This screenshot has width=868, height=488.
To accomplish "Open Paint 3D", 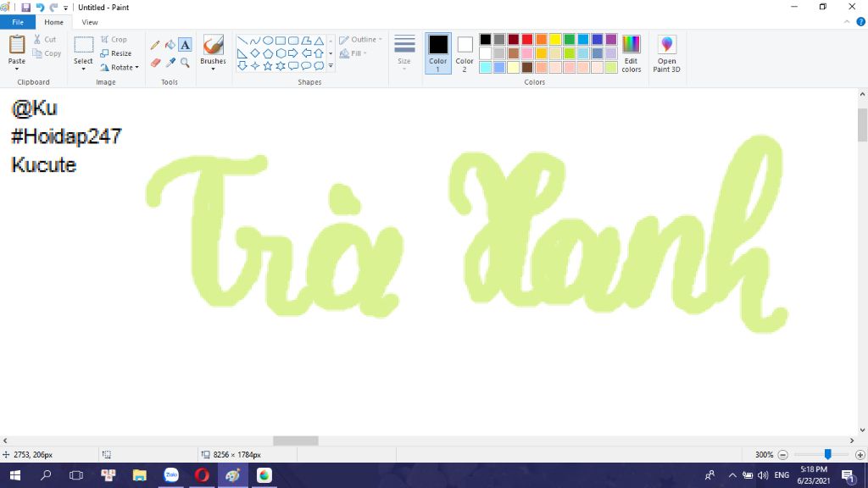I will coord(666,53).
